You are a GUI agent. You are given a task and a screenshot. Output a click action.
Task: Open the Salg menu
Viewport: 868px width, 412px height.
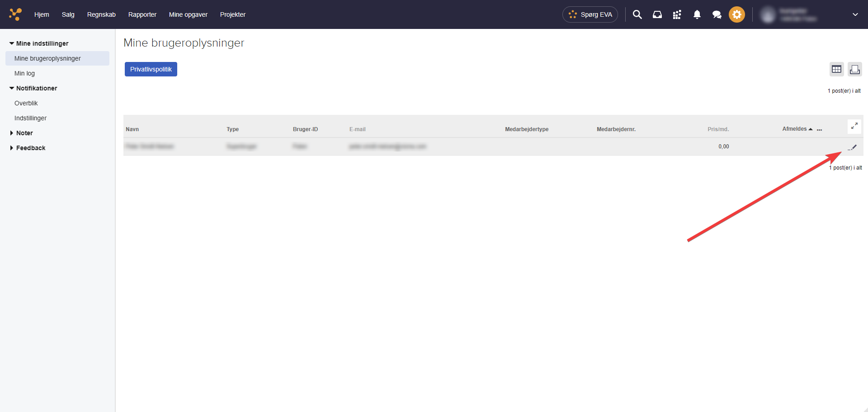coord(68,14)
